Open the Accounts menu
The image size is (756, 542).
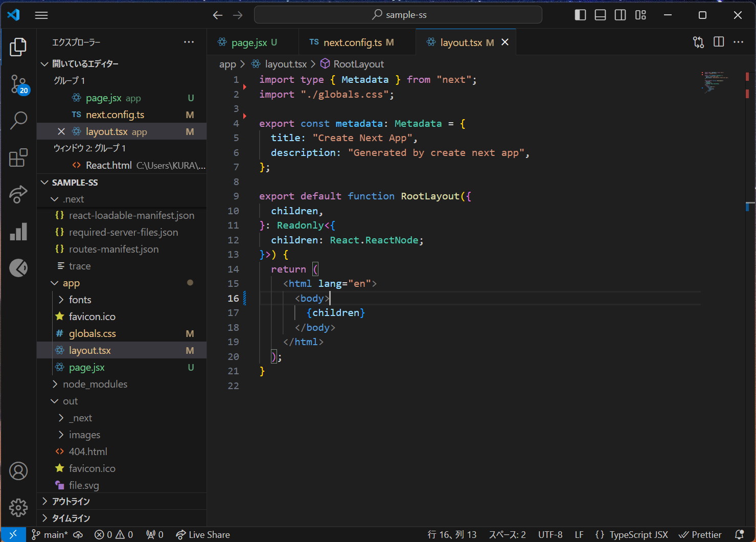[x=18, y=471]
